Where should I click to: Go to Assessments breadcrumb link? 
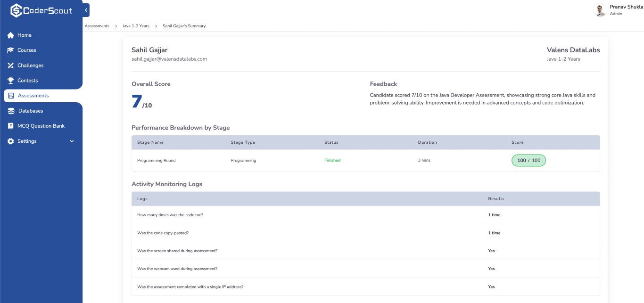point(97,26)
